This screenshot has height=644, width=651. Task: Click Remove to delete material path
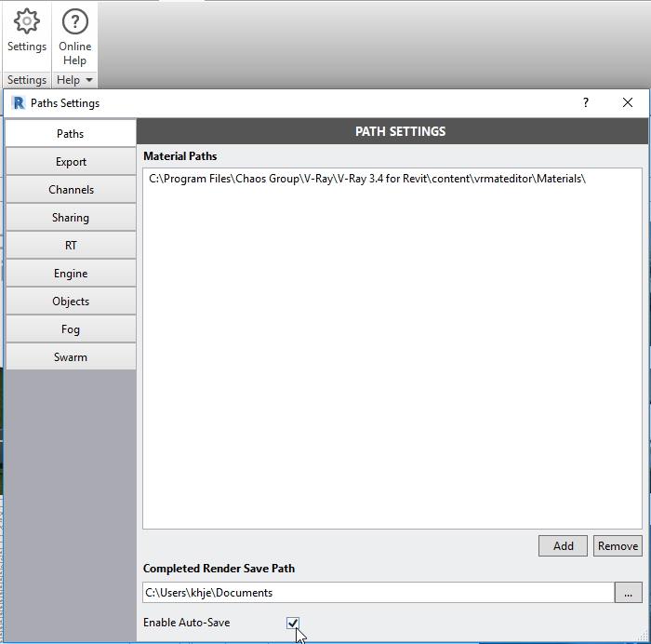pyautogui.click(x=618, y=545)
